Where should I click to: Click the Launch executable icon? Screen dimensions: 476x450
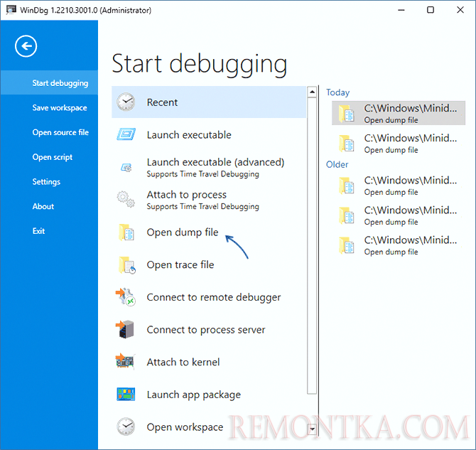(126, 134)
